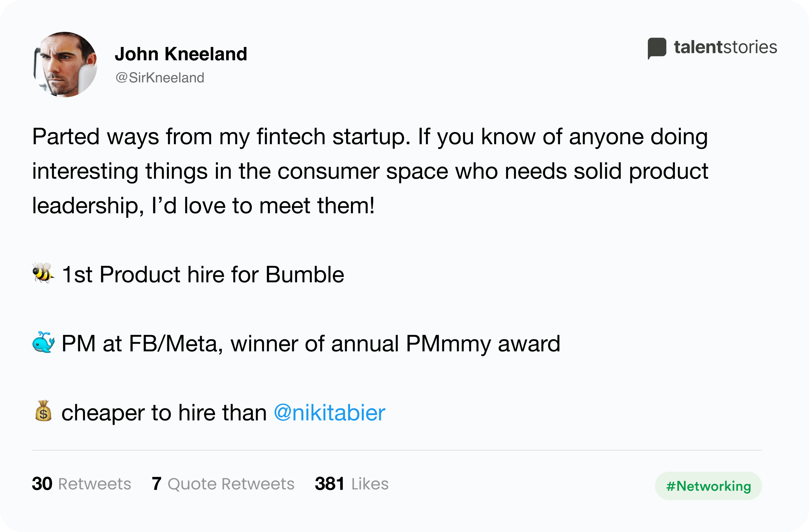Image resolution: width=809 pixels, height=532 pixels.
Task: Click the 'cheaper to hire than' text
Action: point(164,413)
